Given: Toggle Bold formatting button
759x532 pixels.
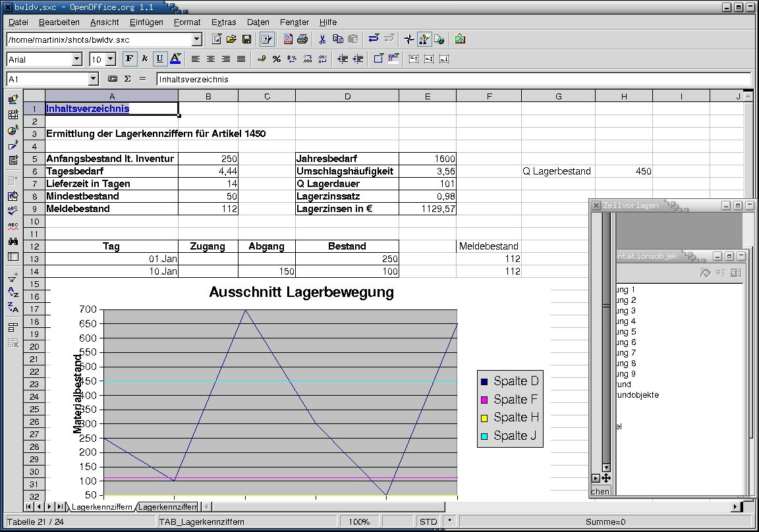Looking at the screenshot, I should [129, 59].
